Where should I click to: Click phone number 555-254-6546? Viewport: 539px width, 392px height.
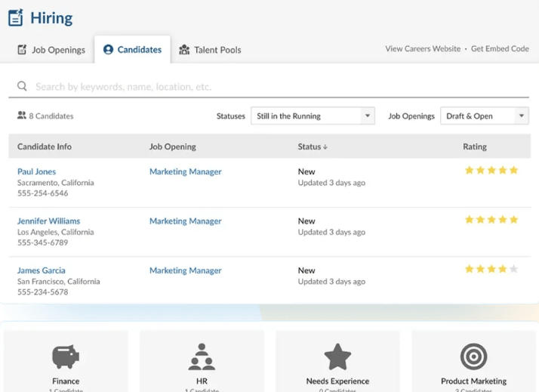click(42, 193)
